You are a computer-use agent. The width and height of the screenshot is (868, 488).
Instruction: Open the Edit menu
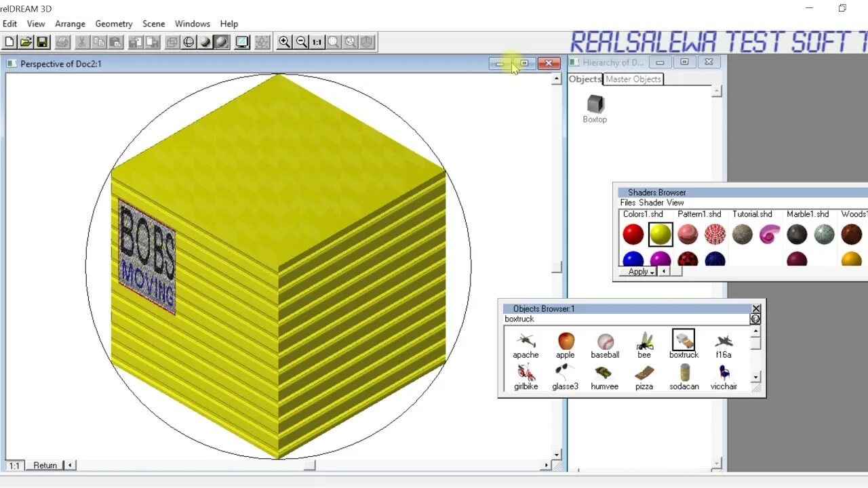tap(9, 24)
